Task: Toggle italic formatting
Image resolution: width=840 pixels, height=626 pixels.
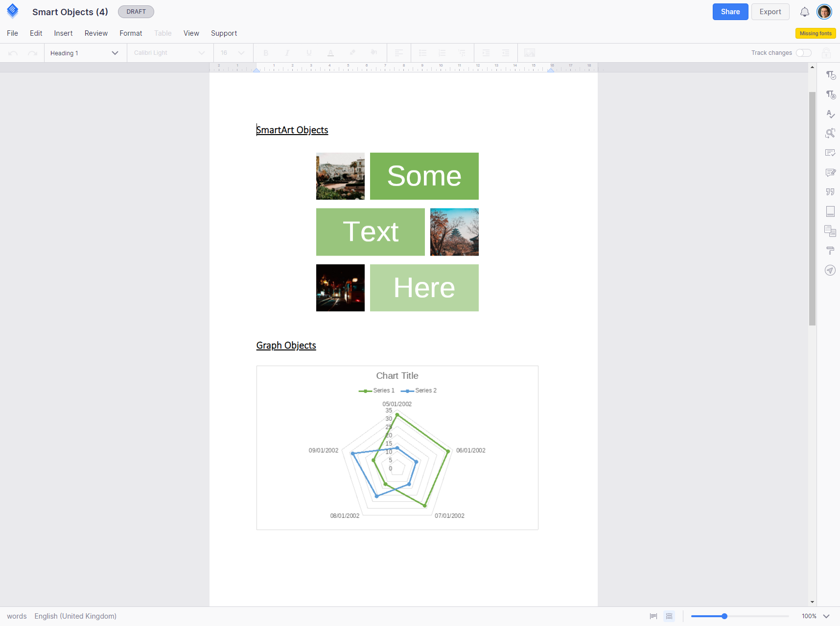Action: pyautogui.click(x=287, y=53)
